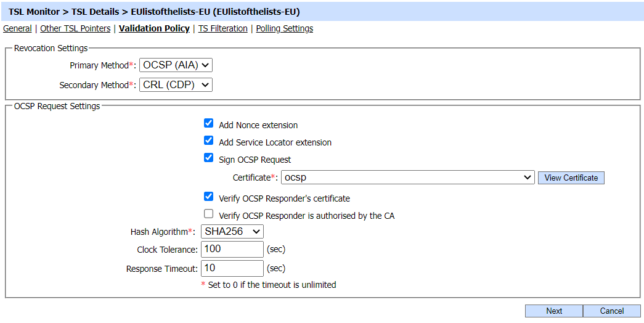This screenshot has height=323, width=644.
Task: Enable Verify OCSP Responder is authorised by CA
Action: tap(209, 214)
